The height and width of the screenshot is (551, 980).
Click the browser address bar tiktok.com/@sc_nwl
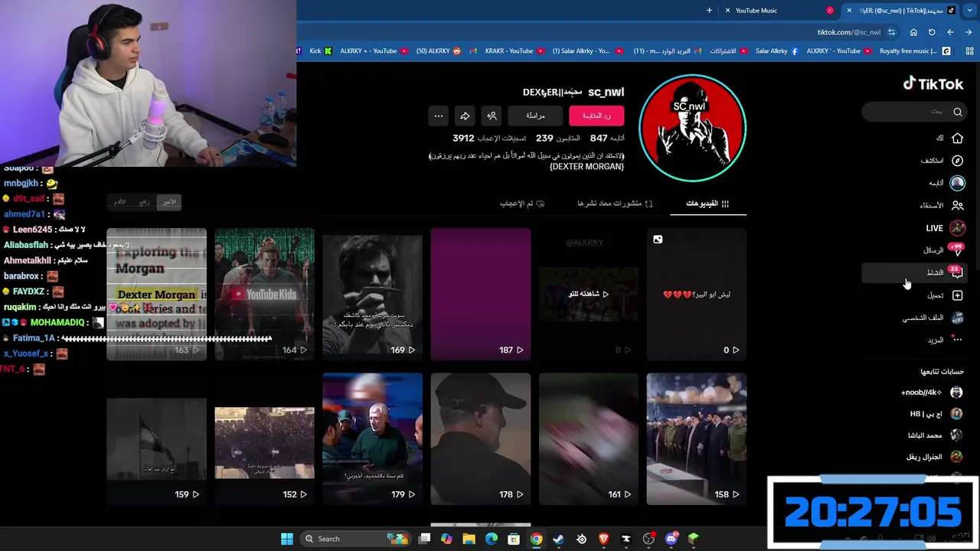click(848, 32)
